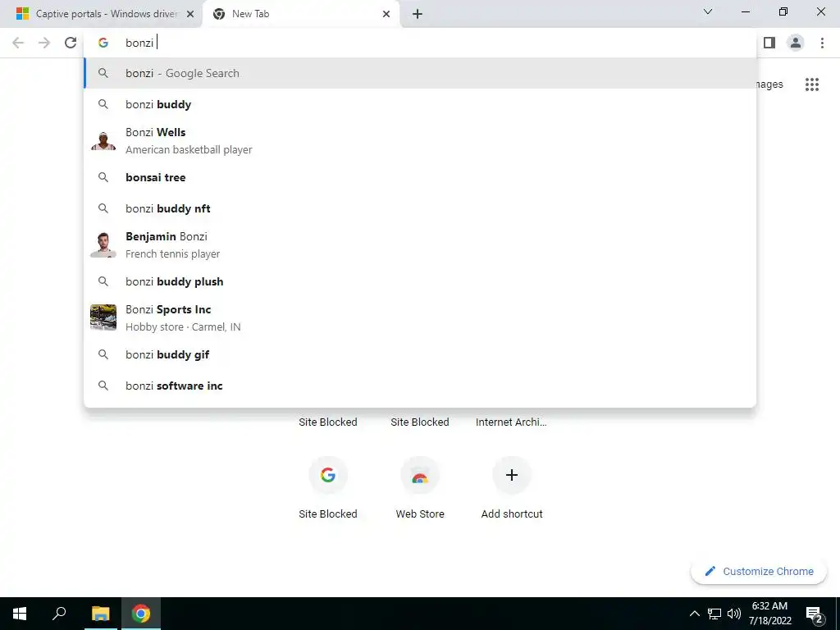This screenshot has width=840, height=630.
Task: Click the Benjamin Bonzi photo thumbnail
Action: point(103,244)
